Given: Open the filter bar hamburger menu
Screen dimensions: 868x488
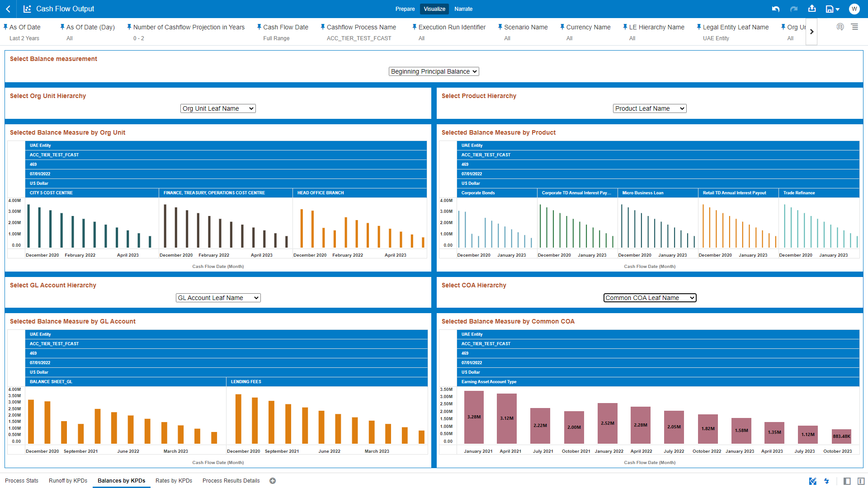Looking at the screenshot, I should tap(855, 27).
